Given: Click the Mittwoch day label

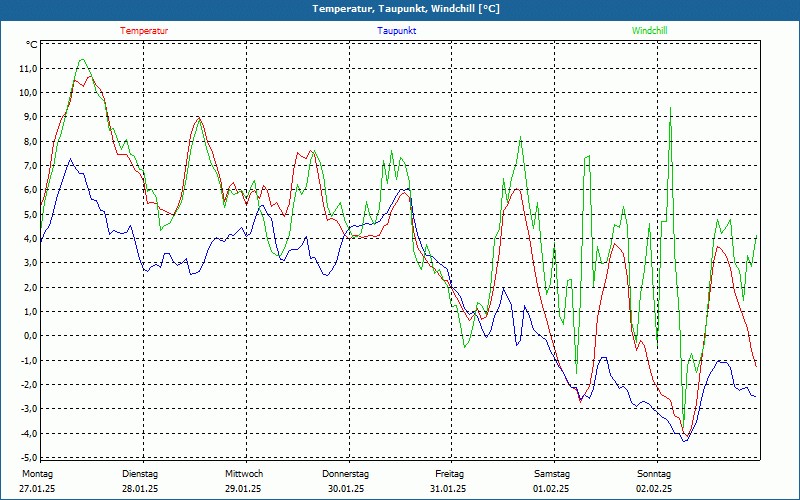Looking at the screenshot, I should (x=244, y=474).
